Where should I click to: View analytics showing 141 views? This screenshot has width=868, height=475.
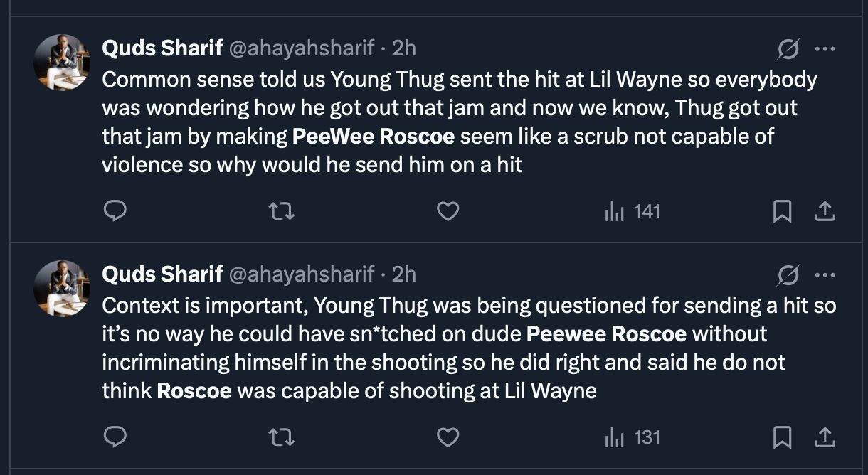click(x=633, y=211)
